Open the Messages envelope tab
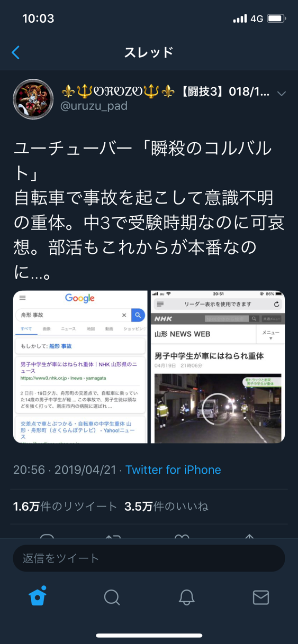 (261, 597)
